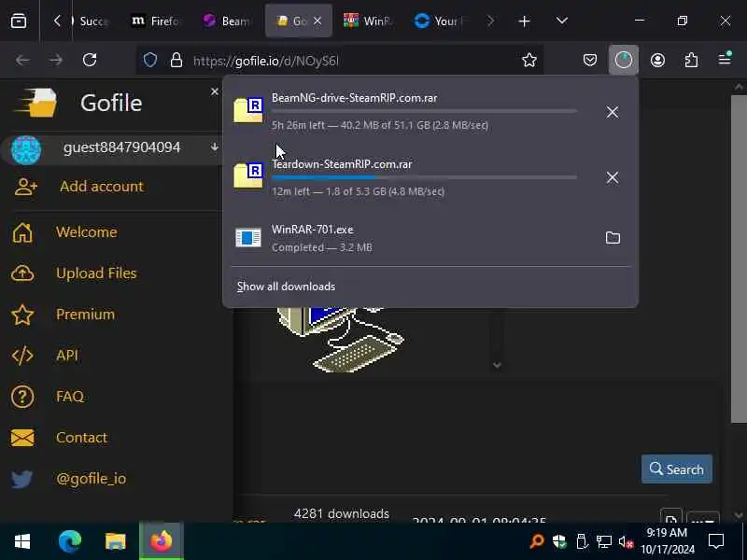Go back to previous page
Viewport: 747px width, 560px height.
tap(22, 60)
